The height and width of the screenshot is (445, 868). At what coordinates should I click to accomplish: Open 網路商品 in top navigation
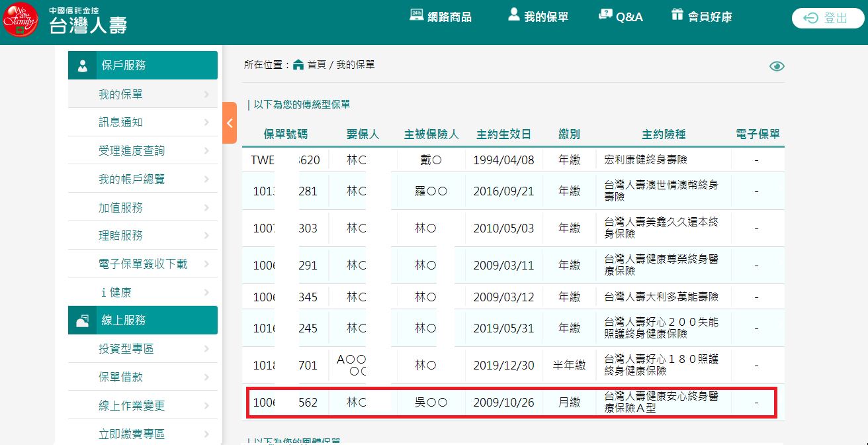[441, 17]
